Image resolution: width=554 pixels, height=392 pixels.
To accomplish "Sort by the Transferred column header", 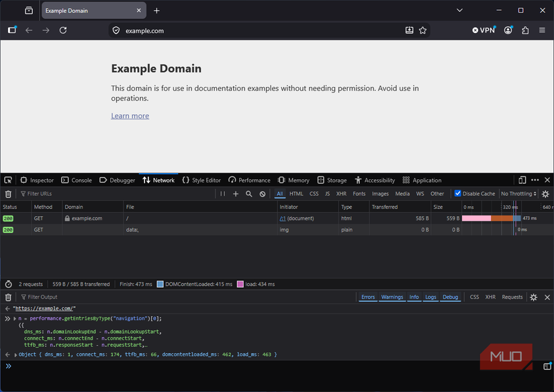I will pos(400,207).
